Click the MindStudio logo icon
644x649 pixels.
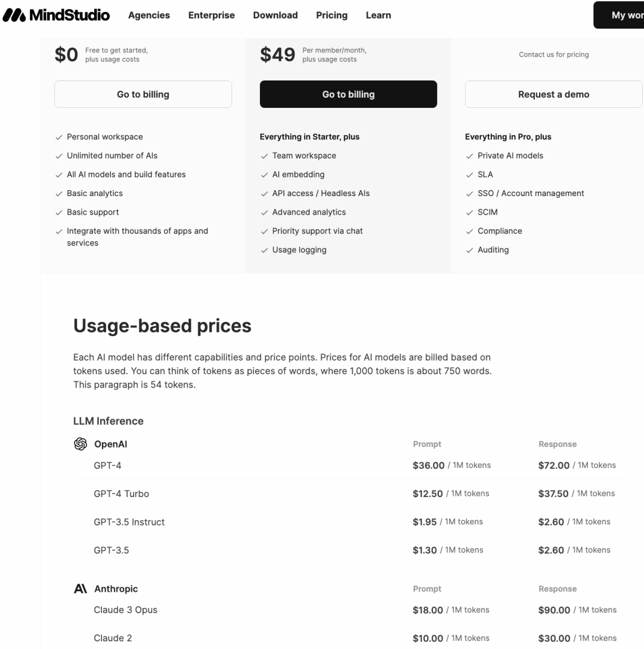tap(14, 15)
